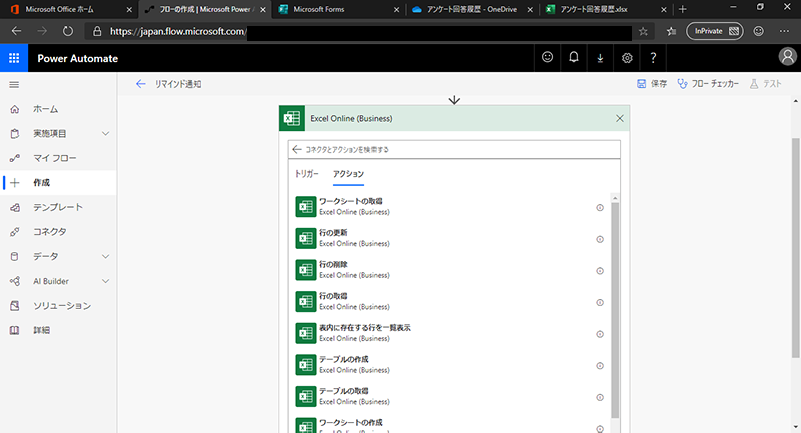Click the lock icon in the address bar
801x433 pixels.
97,32
